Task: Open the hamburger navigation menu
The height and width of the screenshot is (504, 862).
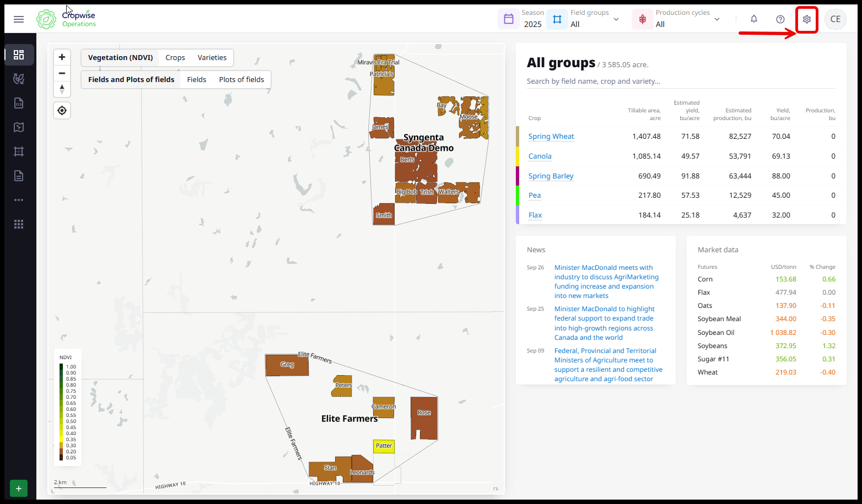Action: 19,19
